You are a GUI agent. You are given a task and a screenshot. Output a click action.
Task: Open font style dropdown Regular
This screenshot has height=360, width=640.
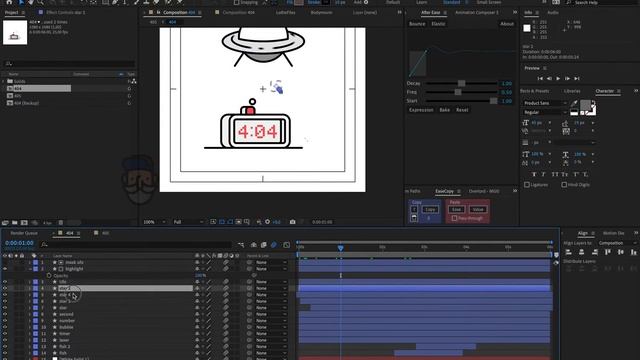coord(545,112)
